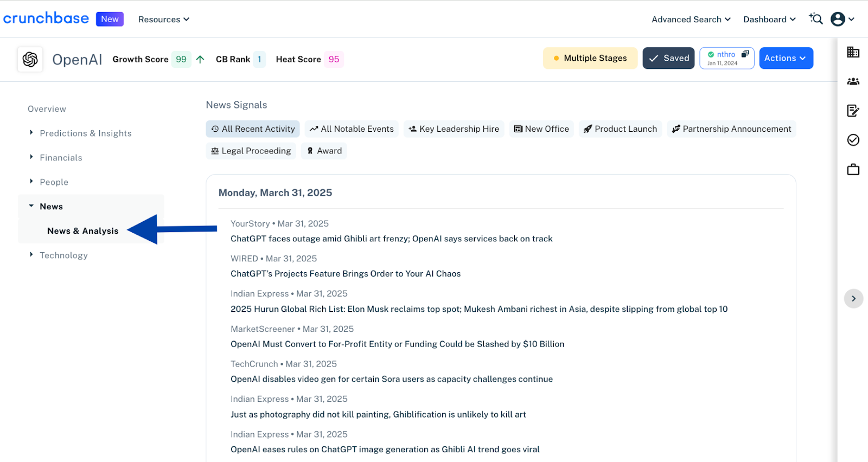Image resolution: width=868 pixels, height=462 pixels.
Task: Open the people icon in right sidebar
Action: (x=853, y=81)
